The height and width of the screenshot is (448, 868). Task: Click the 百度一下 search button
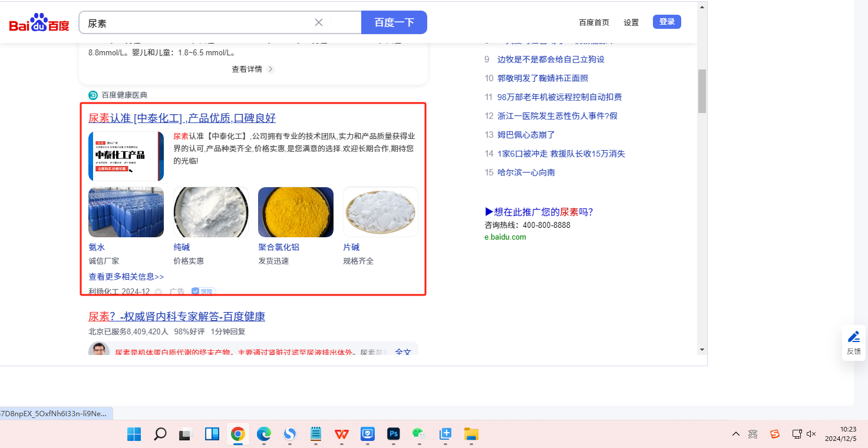[394, 22]
